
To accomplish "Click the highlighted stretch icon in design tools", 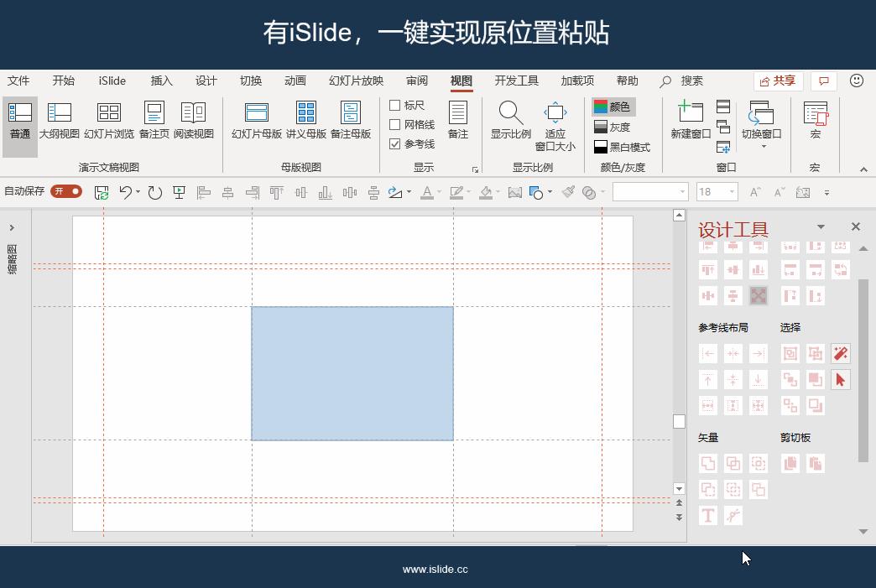I will pyautogui.click(x=759, y=295).
